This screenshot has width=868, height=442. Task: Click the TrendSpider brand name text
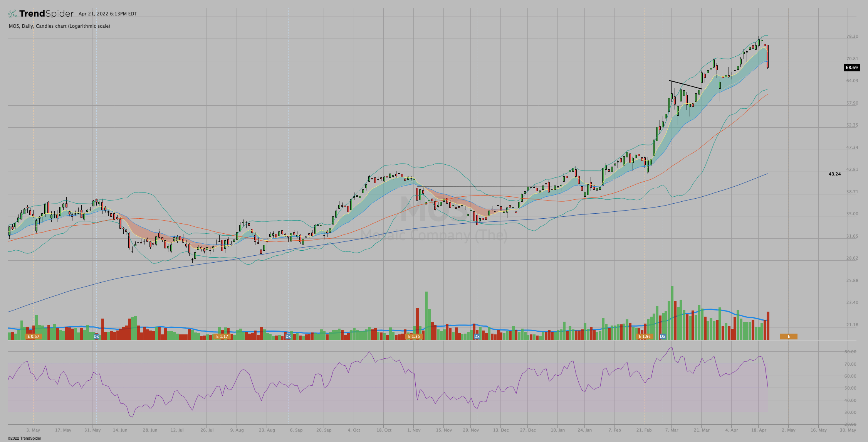tap(46, 14)
